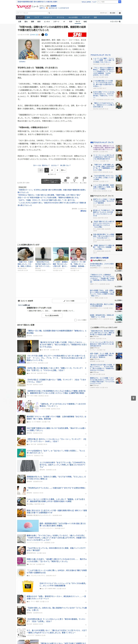Open the 【男性が選ぶ】店のカレー ranking article
Image resolution: width=138 pixels, height=644 pixels.
(x=56, y=440)
